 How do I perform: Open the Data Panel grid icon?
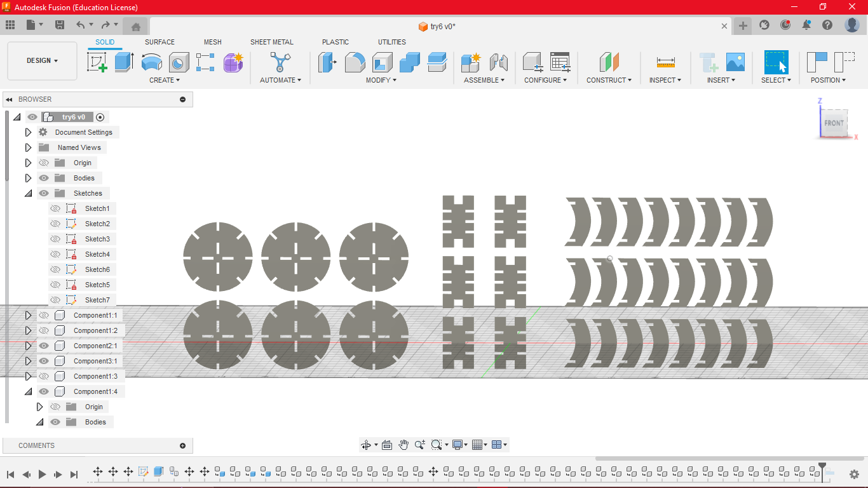click(x=10, y=25)
